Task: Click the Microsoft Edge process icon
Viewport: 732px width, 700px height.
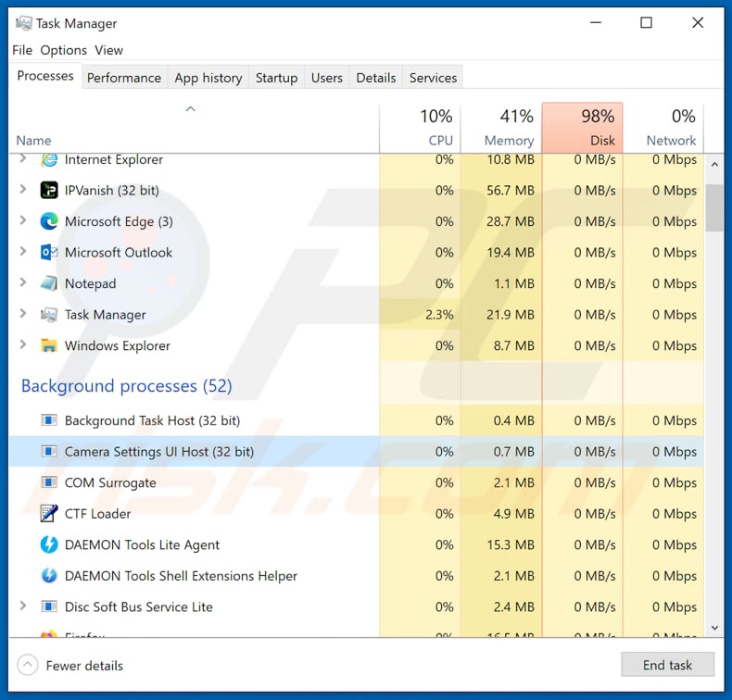Action: tap(49, 221)
